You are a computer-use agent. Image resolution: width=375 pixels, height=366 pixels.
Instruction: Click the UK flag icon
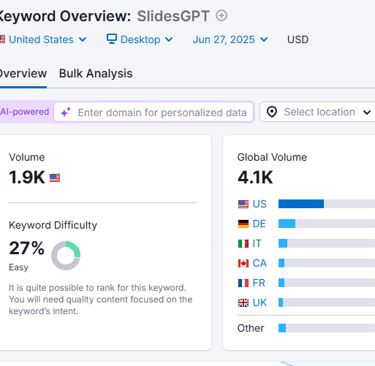pos(243,303)
